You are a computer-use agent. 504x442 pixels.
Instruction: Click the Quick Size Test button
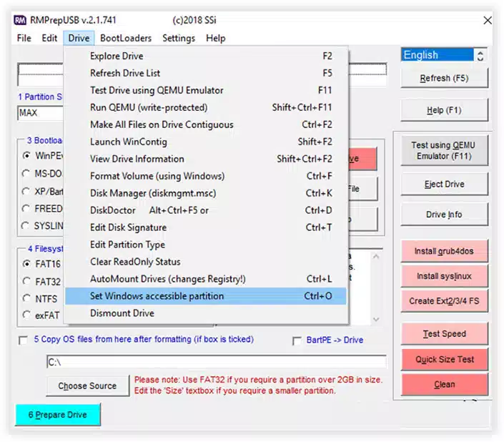(x=444, y=359)
